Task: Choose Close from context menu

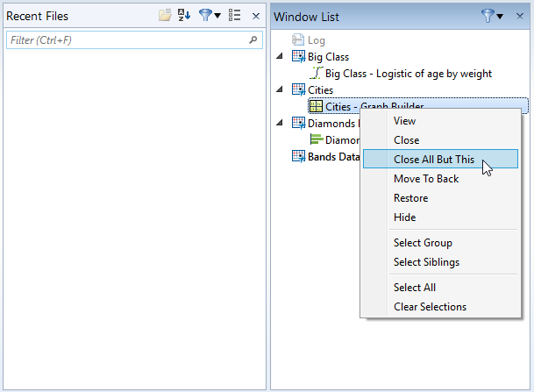Action: tap(440, 140)
